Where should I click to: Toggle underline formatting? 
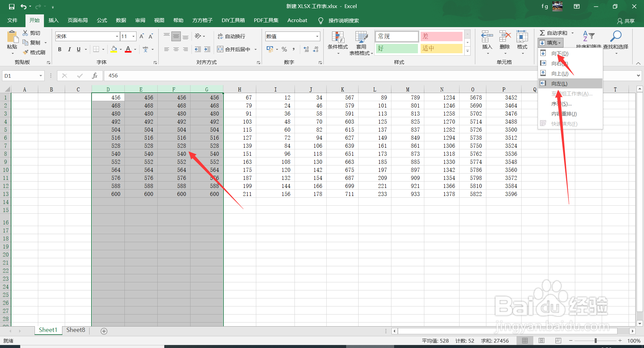(x=78, y=49)
